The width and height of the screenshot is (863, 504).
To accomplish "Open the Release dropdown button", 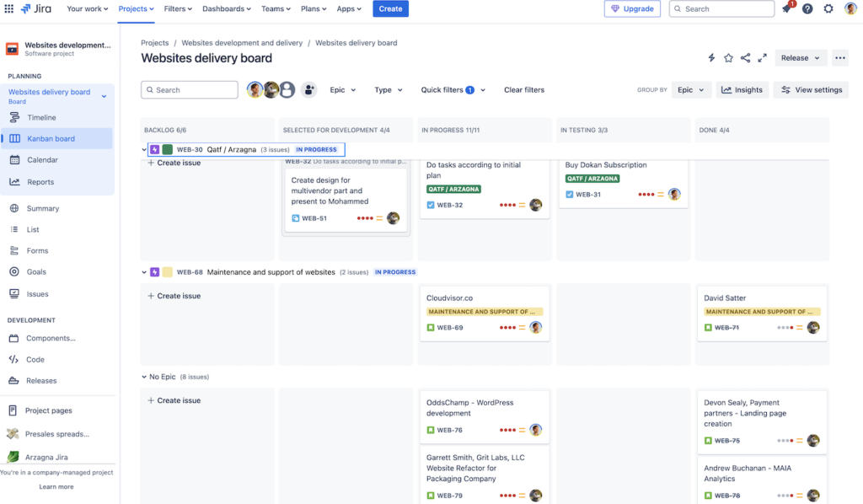I will [801, 58].
